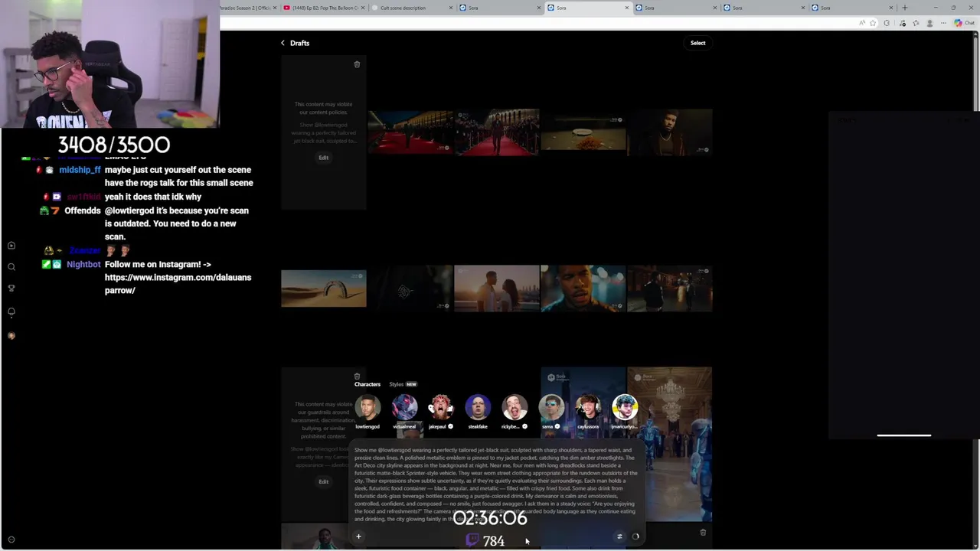Select the jakepaul character avatar

pyautogui.click(x=441, y=408)
